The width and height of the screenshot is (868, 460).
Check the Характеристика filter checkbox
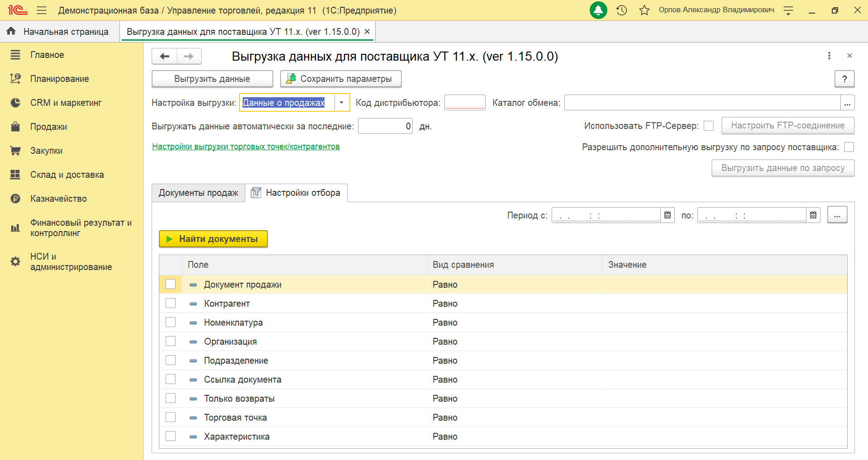171,436
